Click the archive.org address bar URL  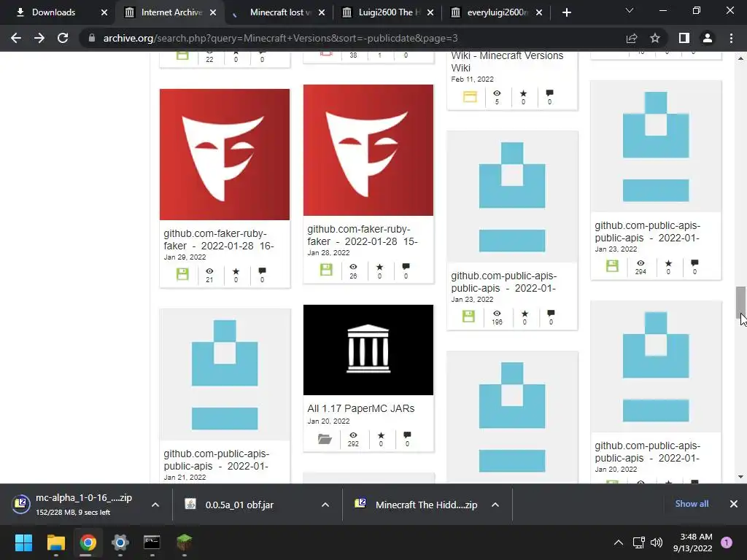[280, 38]
